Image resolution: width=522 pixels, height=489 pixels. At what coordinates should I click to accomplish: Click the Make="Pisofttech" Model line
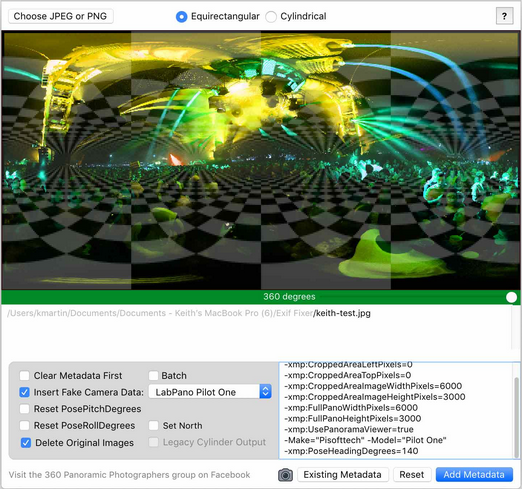(365, 440)
